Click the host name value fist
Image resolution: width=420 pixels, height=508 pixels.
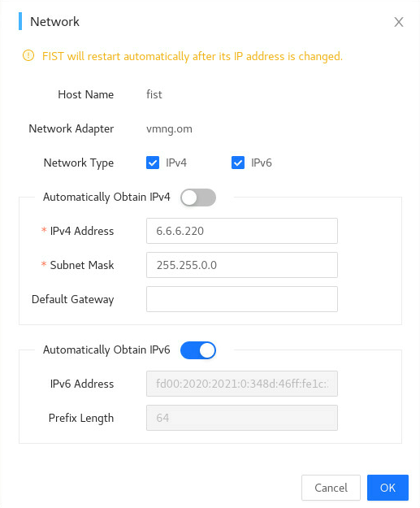click(154, 94)
